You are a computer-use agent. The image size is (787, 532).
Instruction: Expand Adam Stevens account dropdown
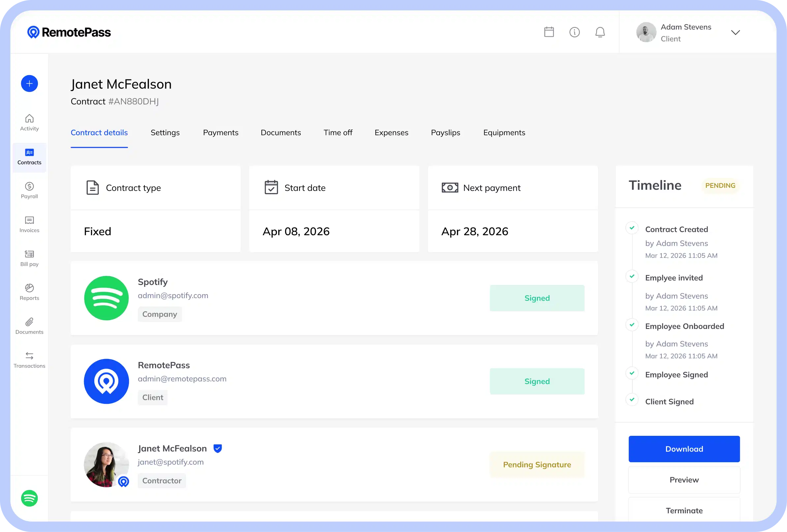click(x=735, y=33)
